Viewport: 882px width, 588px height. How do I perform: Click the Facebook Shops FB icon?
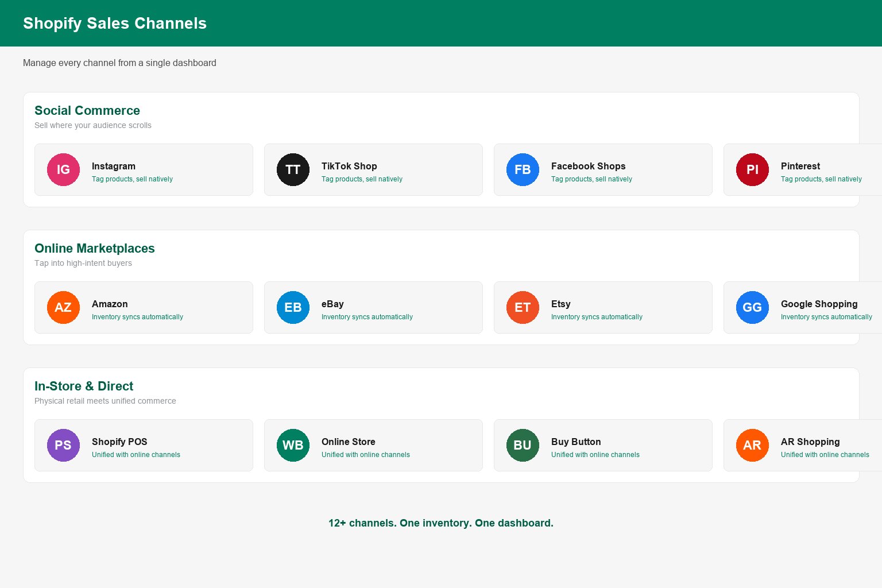point(523,169)
